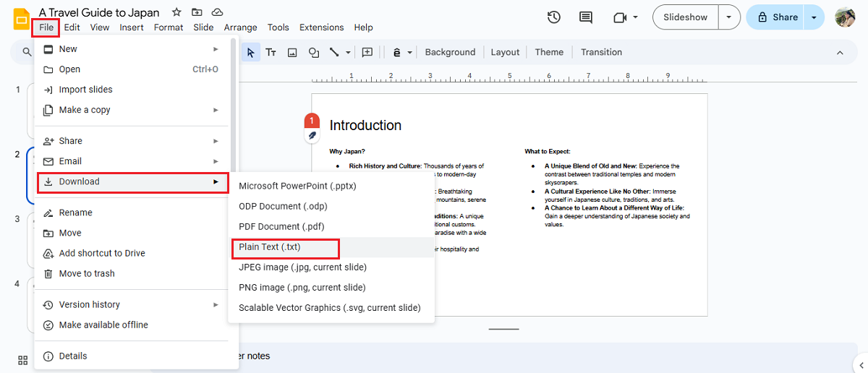Click the add comment toolbar icon

367,52
